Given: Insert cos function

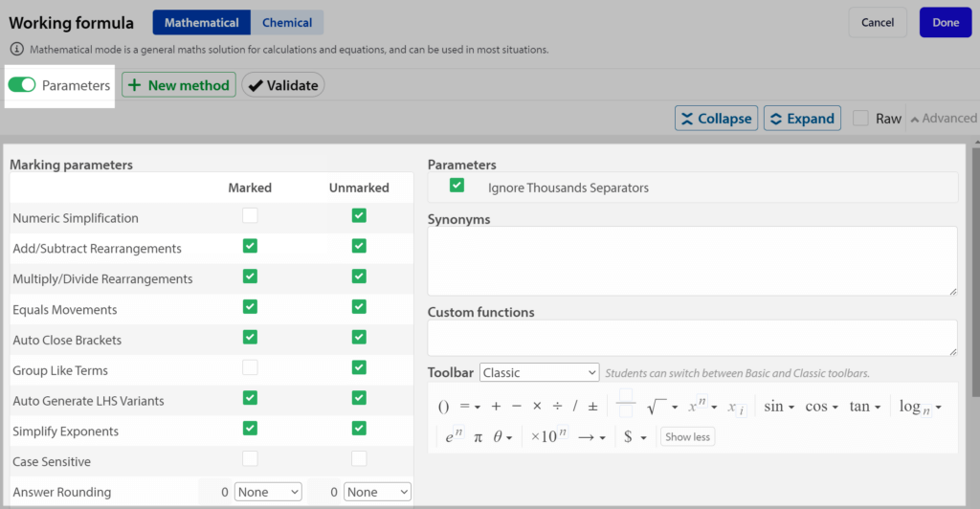Looking at the screenshot, I should point(816,406).
